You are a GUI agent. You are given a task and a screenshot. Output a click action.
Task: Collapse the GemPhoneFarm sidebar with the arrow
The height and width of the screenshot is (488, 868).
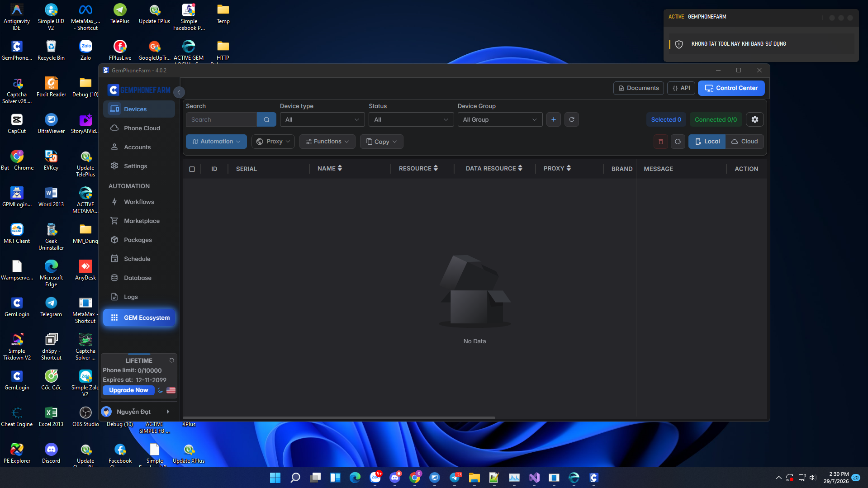pos(179,92)
